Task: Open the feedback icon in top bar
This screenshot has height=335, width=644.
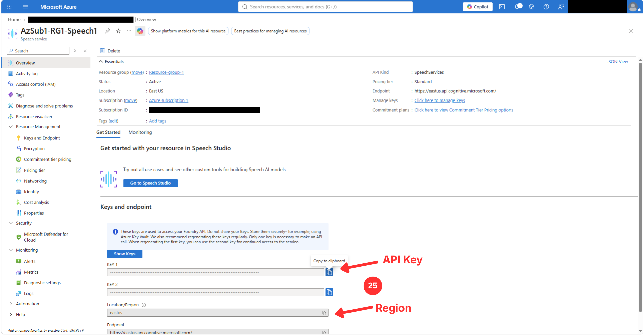Action: click(561, 7)
